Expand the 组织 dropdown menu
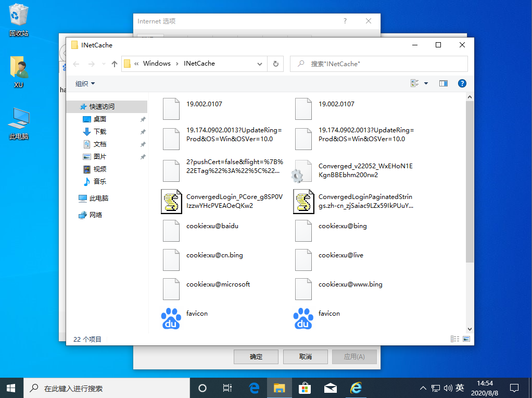The height and width of the screenshot is (398, 532). click(x=85, y=83)
